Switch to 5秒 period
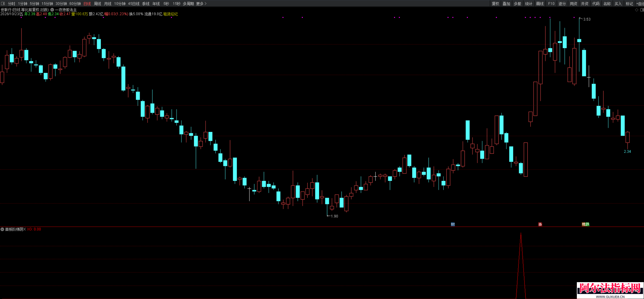 pyautogui.click(x=166, y=4)
